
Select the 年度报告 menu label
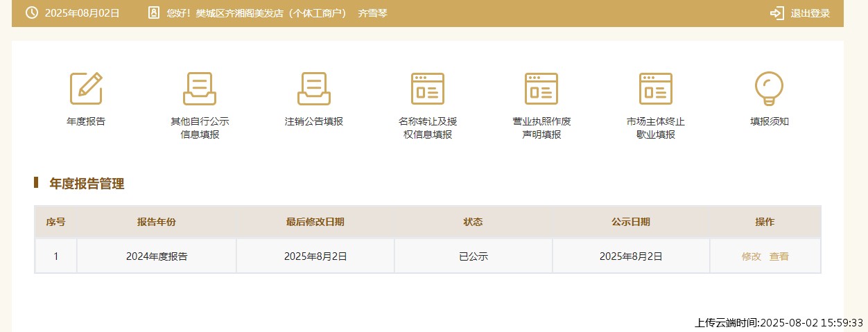(86, 121)
